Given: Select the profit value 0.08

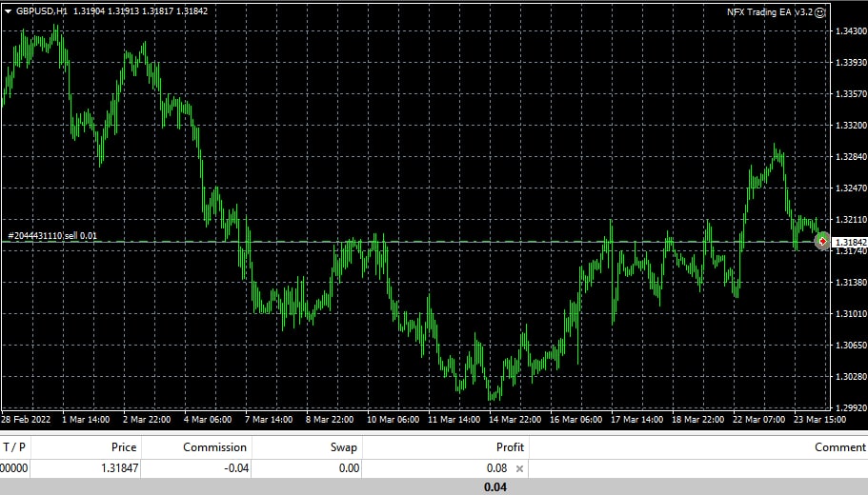Looking at the screenshot, I should (x=496, y=468).
